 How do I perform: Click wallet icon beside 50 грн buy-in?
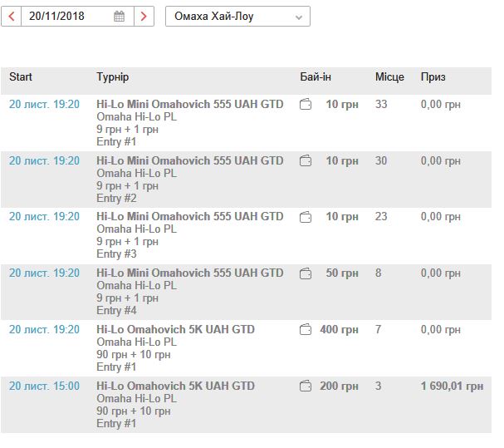coord(306,273)
